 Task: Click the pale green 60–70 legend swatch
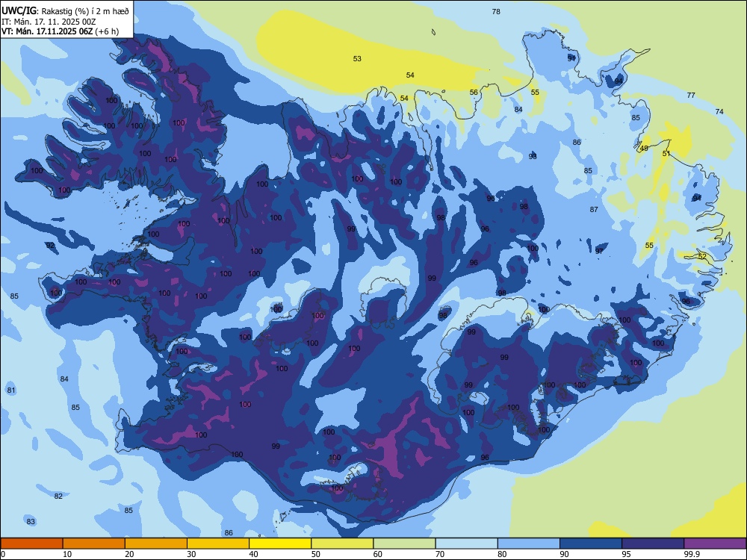tap(404, 544)
